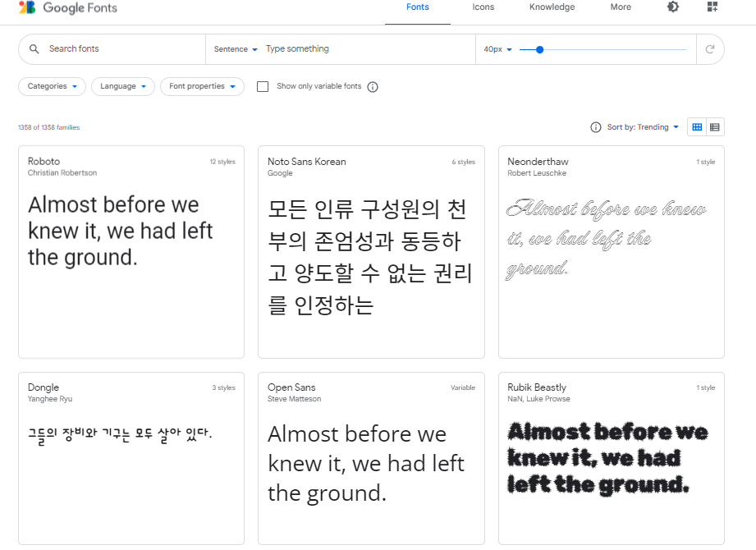Click the 6 styles label
Viewport: 756px width, 550px height.
click(463, 162)
